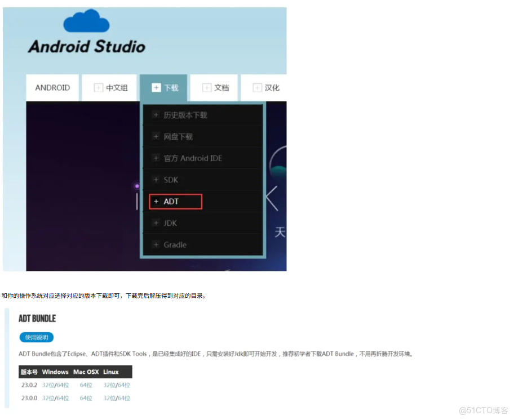Click the Android Studio title text
This screenshot has height=420, width=514.
pos(87,46)
